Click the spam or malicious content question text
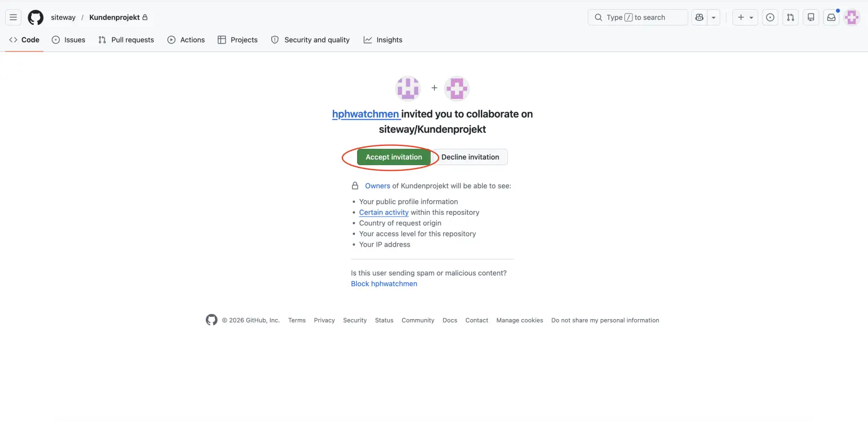This screenshot has height=422, width=868. pos(429,273)
